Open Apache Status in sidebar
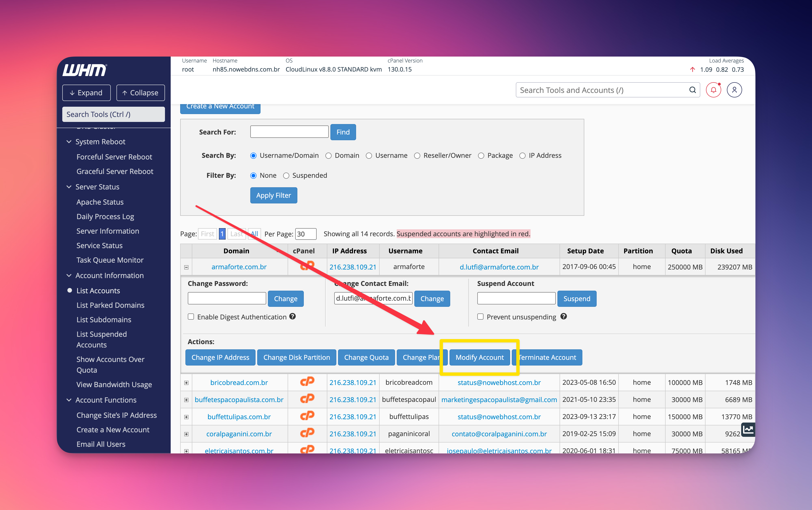 [x=100, y=202]
